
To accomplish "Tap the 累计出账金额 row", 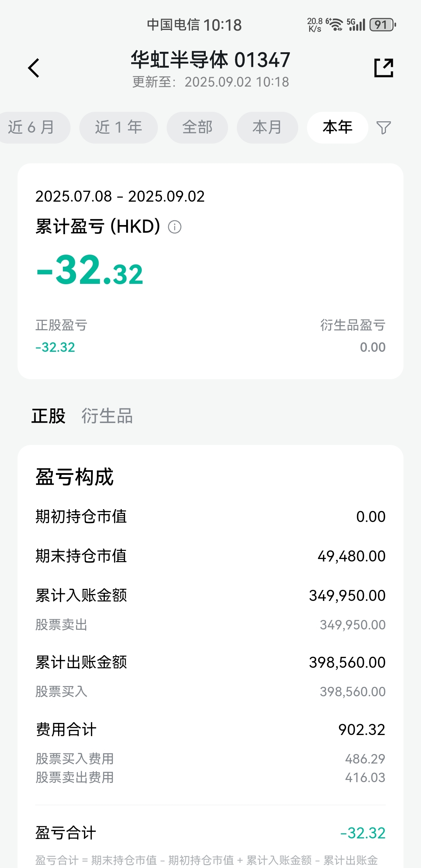I will click(x=210, y=662).
